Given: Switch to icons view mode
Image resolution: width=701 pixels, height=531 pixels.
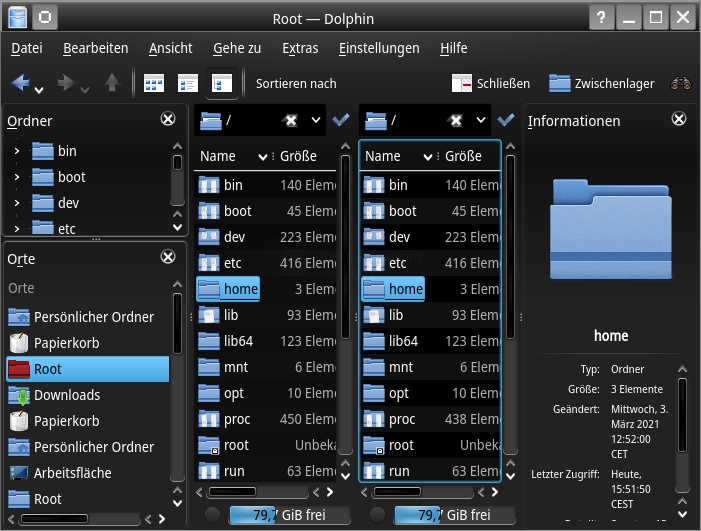Looking at the screenshot, I should (154, 83).
